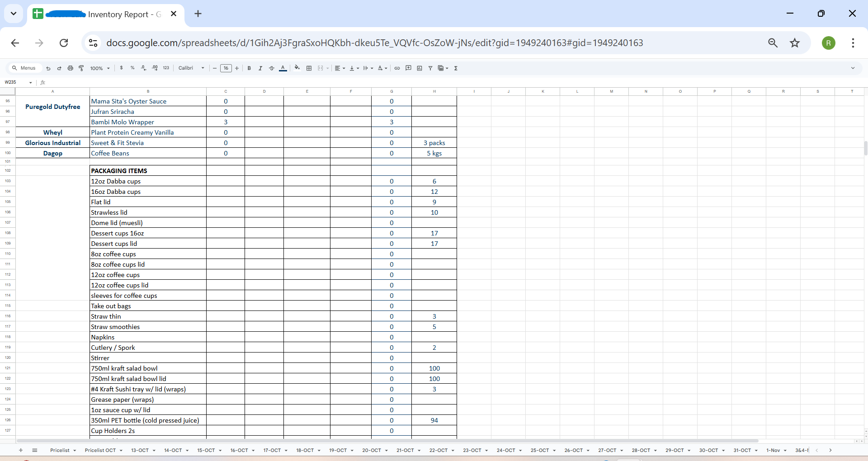Increase font size with the plus button
The height and width of the screenshot is (461, 868).
click(237, 68)
